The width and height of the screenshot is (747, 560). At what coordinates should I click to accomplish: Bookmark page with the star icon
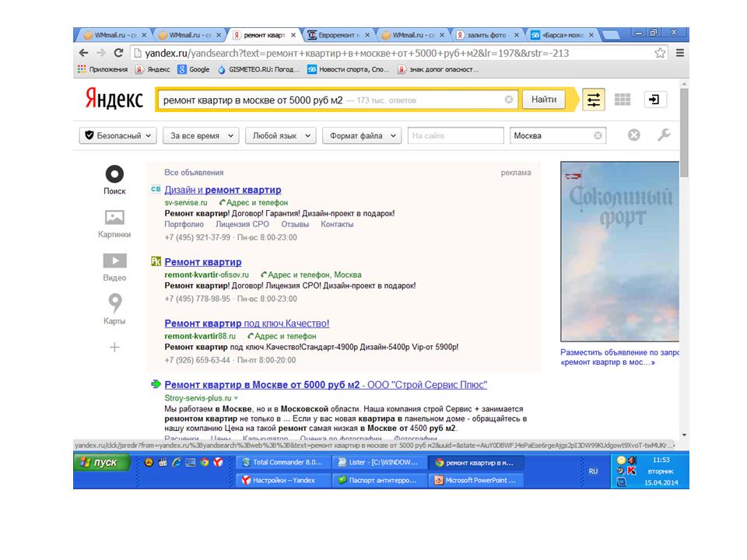point(660,53)
